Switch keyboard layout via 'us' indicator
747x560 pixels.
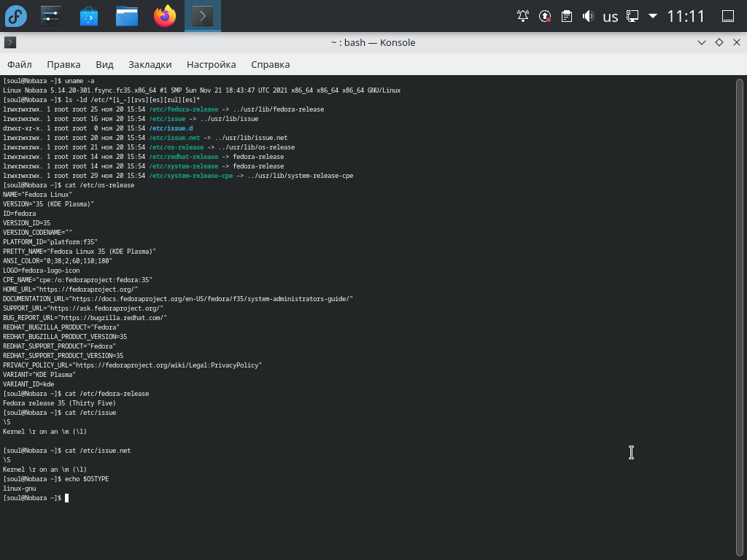611,17
